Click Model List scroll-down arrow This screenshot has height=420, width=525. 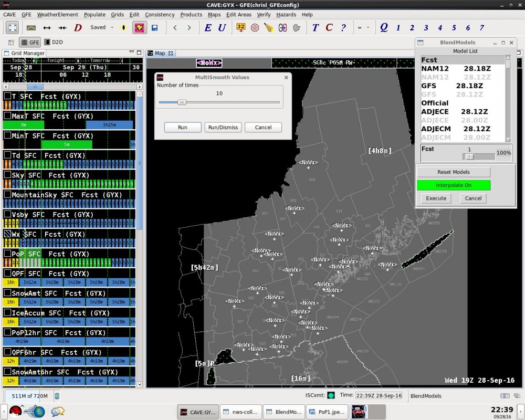(x=508, y=140)
